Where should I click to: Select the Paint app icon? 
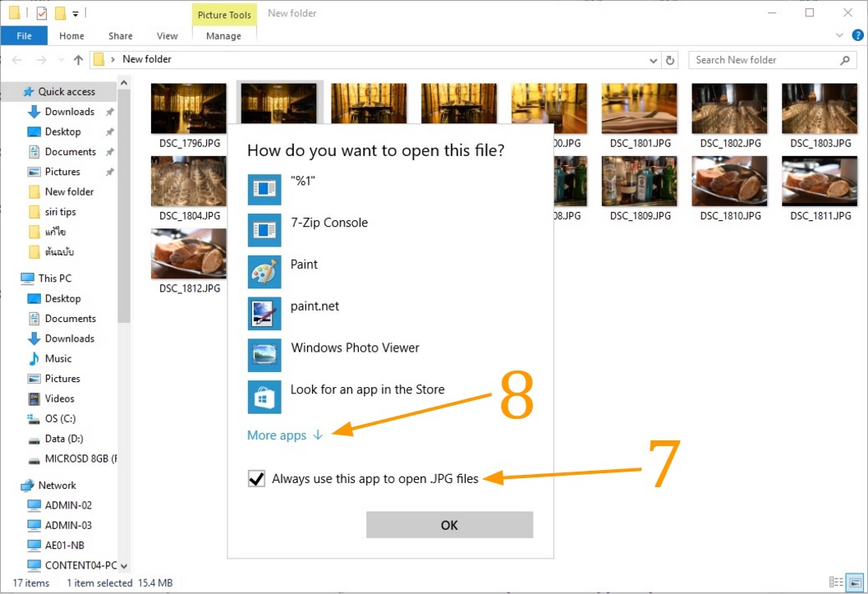[x=264, y=272]
